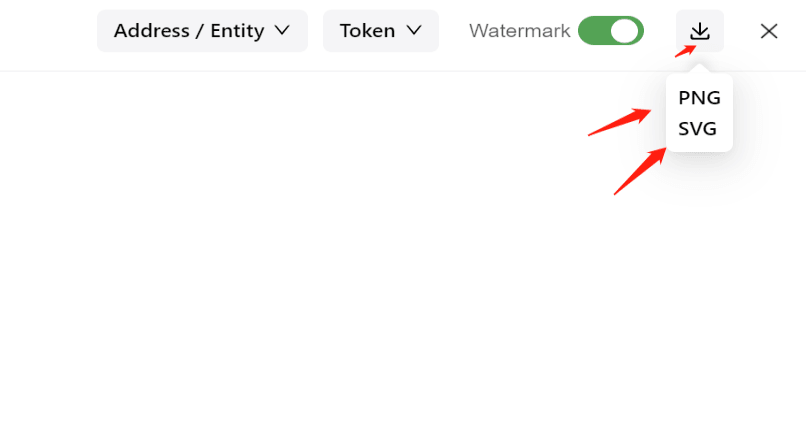Open the download export icon menu
The height and width of the screenshot is (435, 806).
pos(700,31)
